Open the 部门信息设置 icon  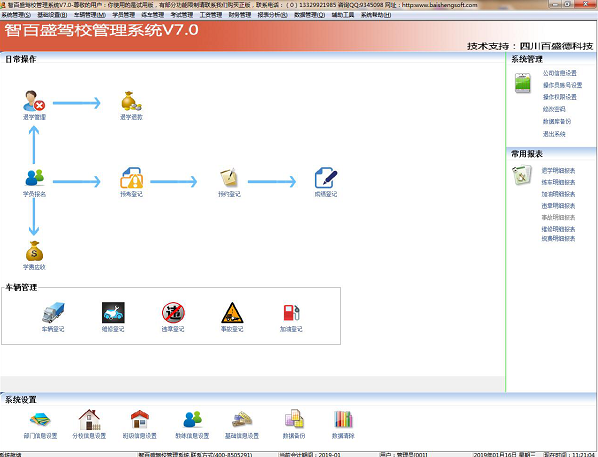40,419
